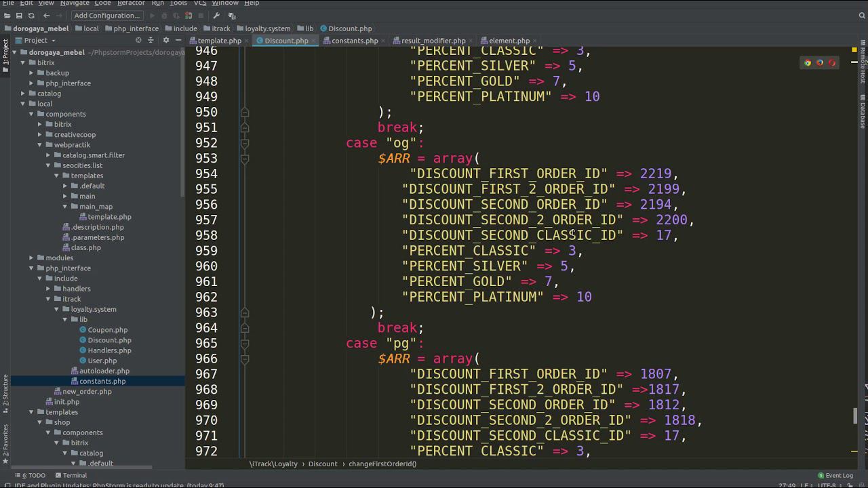Click the Run play icon in toolbar
This screenshot has width=868, height=488.
click(x=152, y=16)
